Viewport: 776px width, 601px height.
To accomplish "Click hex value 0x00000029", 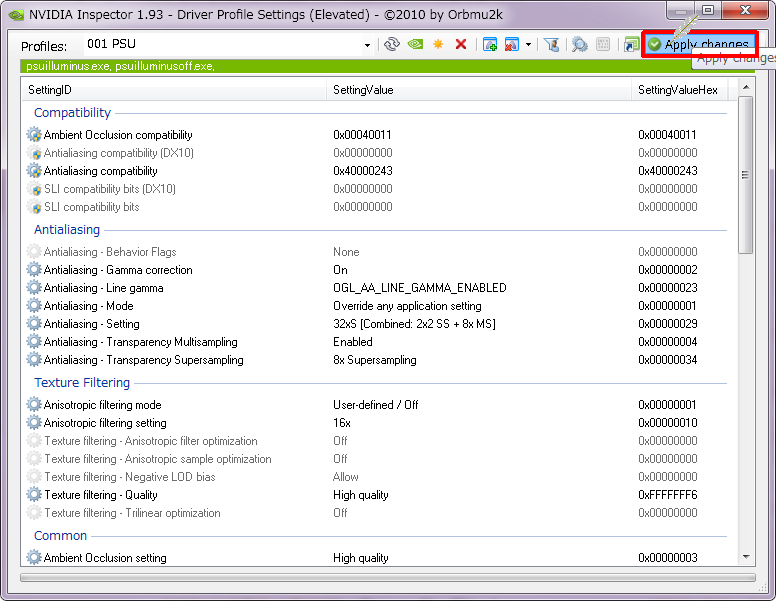I will coord(668,324).
